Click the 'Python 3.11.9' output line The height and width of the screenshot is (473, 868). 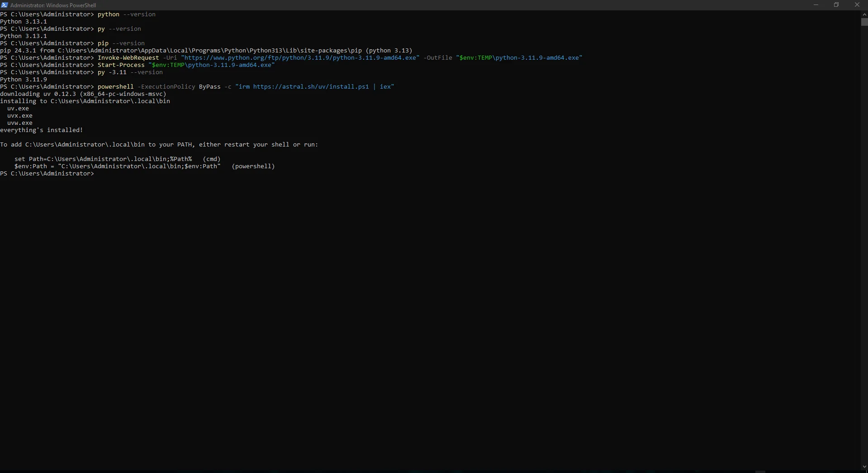(x=24, y=80)
